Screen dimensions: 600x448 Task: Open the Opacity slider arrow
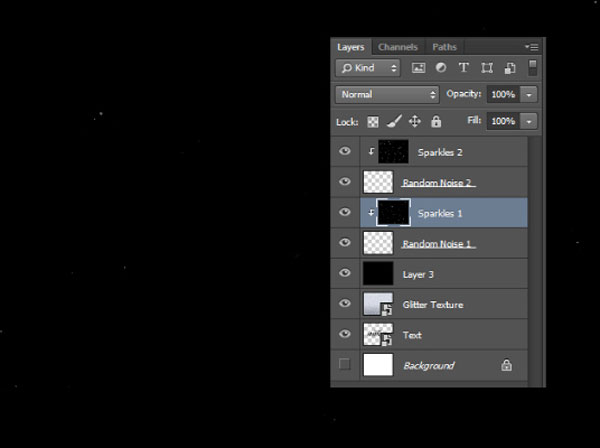529,94
